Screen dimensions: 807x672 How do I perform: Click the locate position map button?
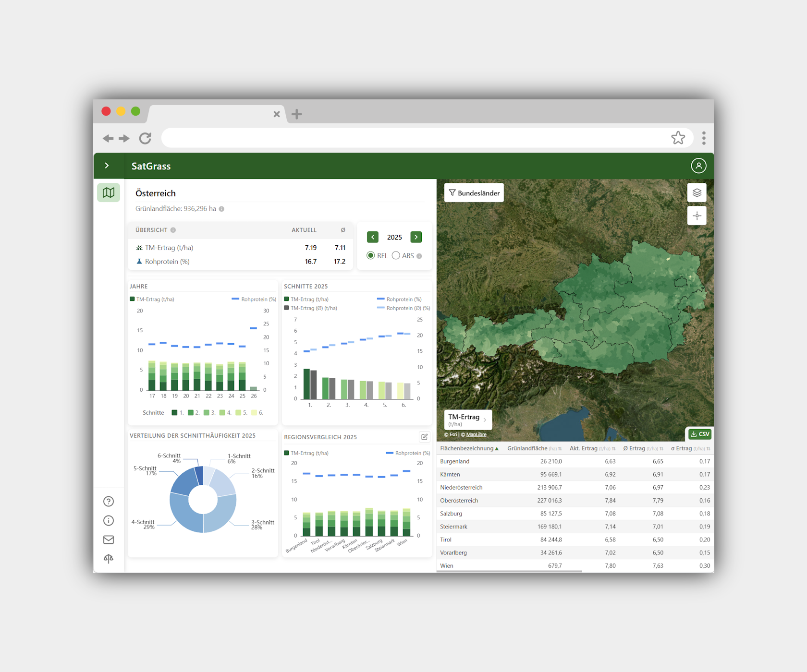tap(697, 216)
